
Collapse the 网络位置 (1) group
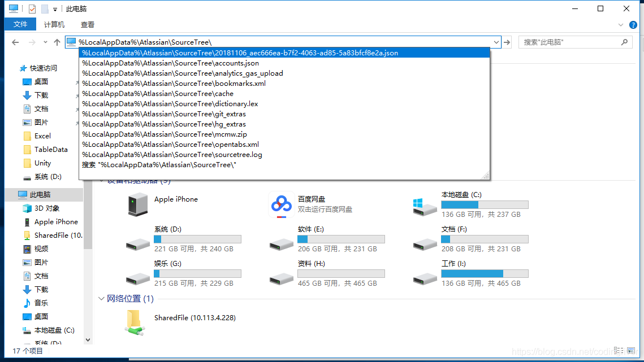(x=101, y=299)
